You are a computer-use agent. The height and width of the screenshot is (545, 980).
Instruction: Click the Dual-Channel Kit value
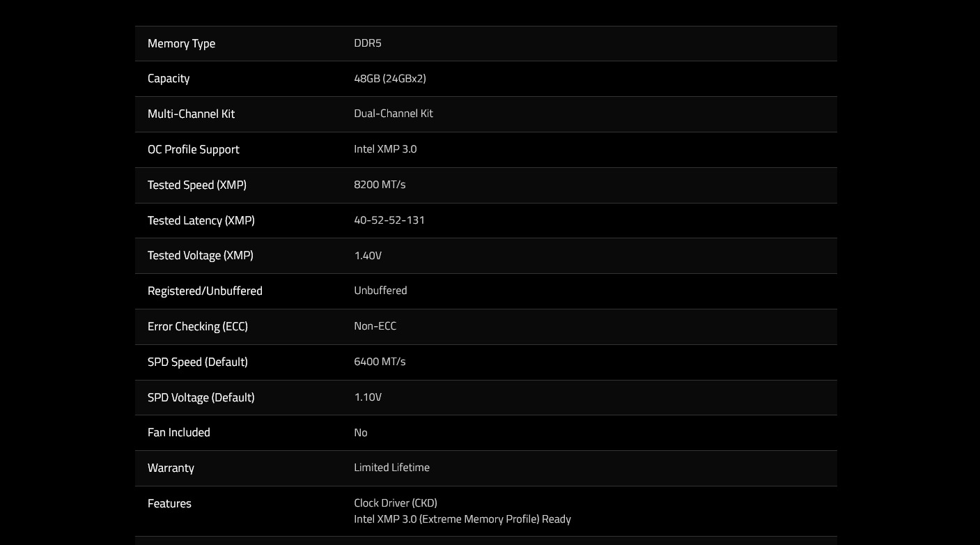tap(394, 114)
